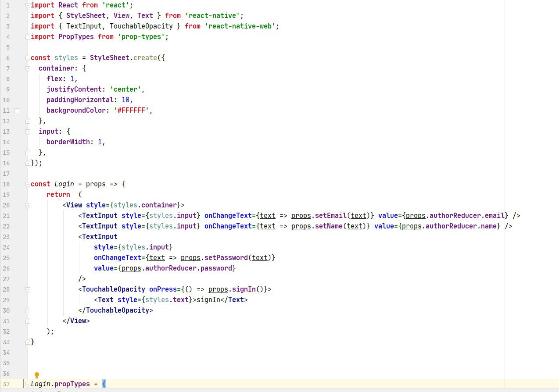Viewport: 559px width, 392px height.
Task: Click the fold end marker beside closing View tag
Action: 28,321
